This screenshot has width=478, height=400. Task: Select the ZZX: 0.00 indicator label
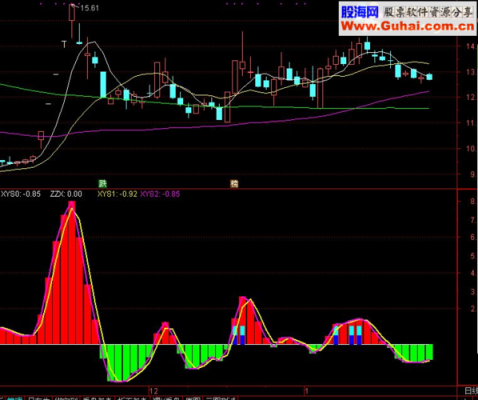pos(66,194)
